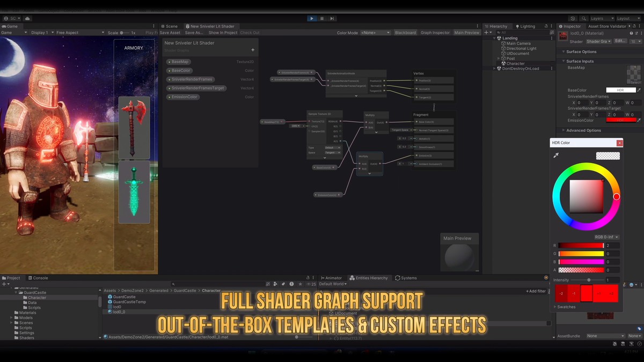The width and height of the screenshot is (644, 362).
Task: Pick a color with HDR Color eyedropper
Action: point(556,156)
